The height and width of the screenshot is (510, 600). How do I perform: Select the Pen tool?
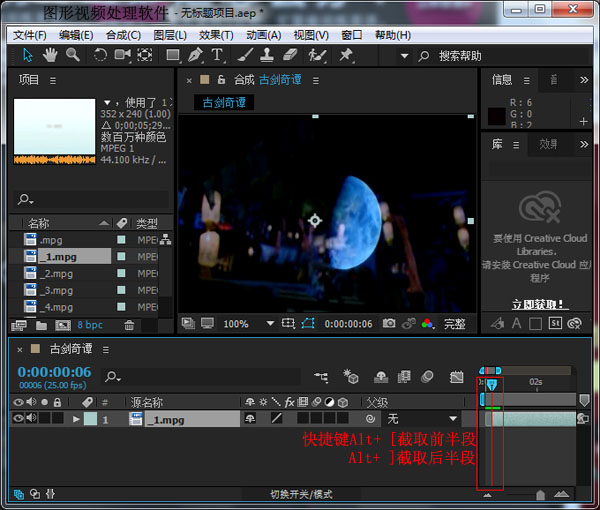195,55
